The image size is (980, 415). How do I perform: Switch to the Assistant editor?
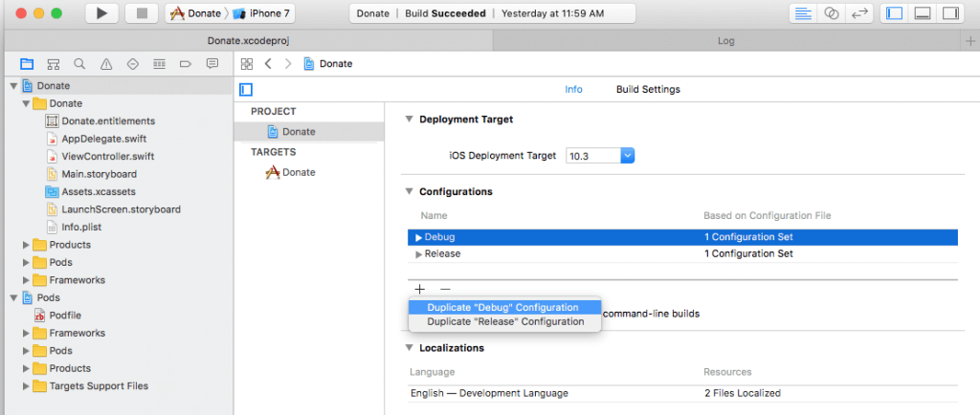click(833, 13)
